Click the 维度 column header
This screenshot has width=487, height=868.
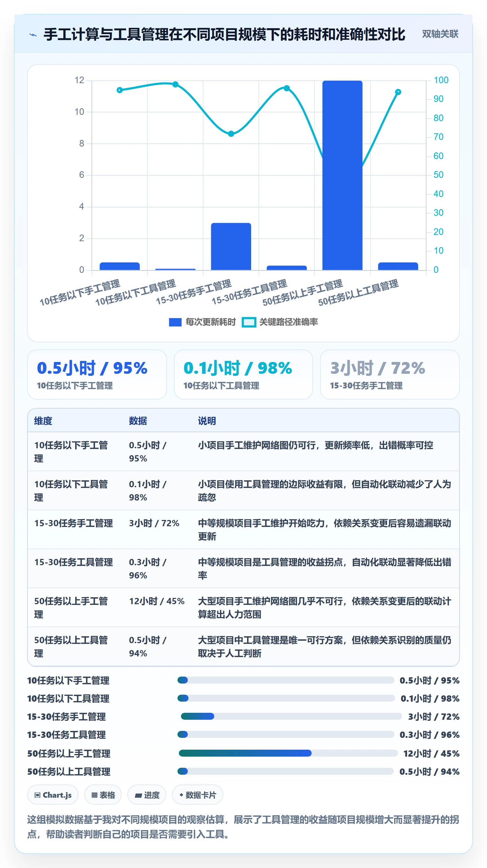click(x=43, y=421)
